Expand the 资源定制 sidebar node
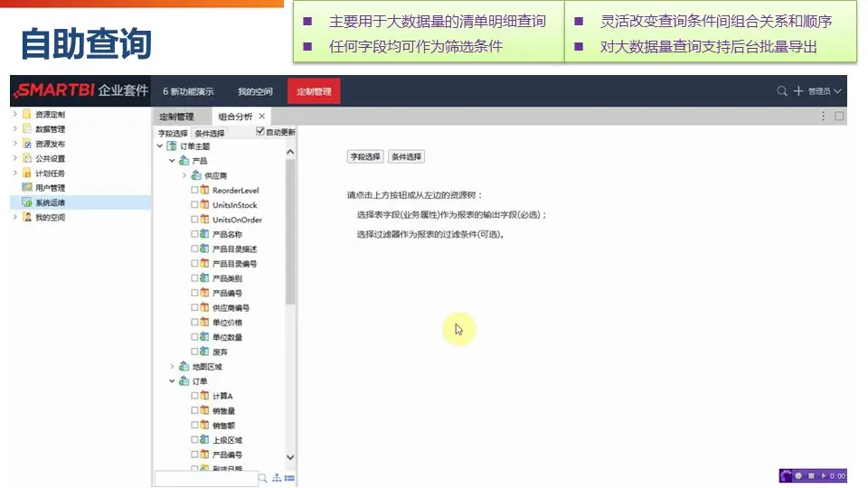Viewport: 868px width, 488px height. click(x=15, y=114)
